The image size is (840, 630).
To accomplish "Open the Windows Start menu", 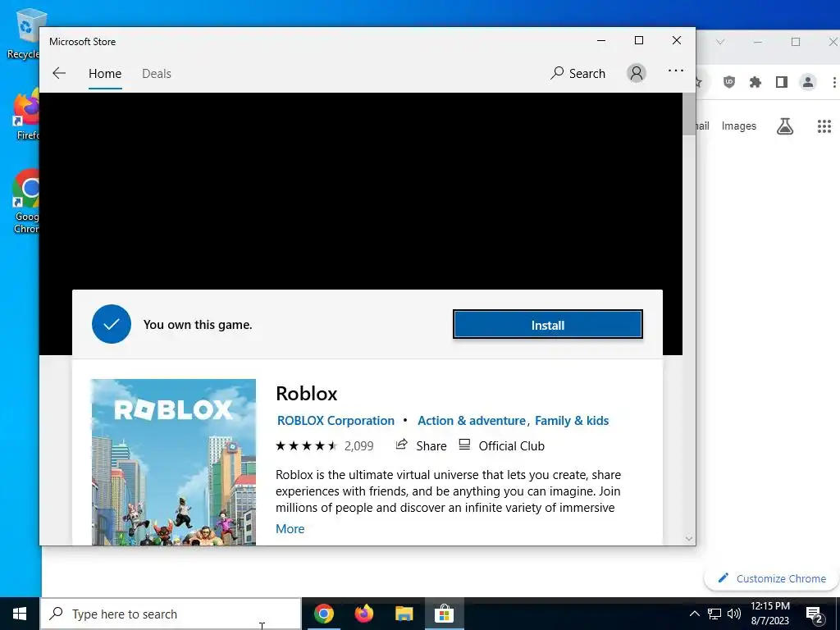I will point(20,614).
